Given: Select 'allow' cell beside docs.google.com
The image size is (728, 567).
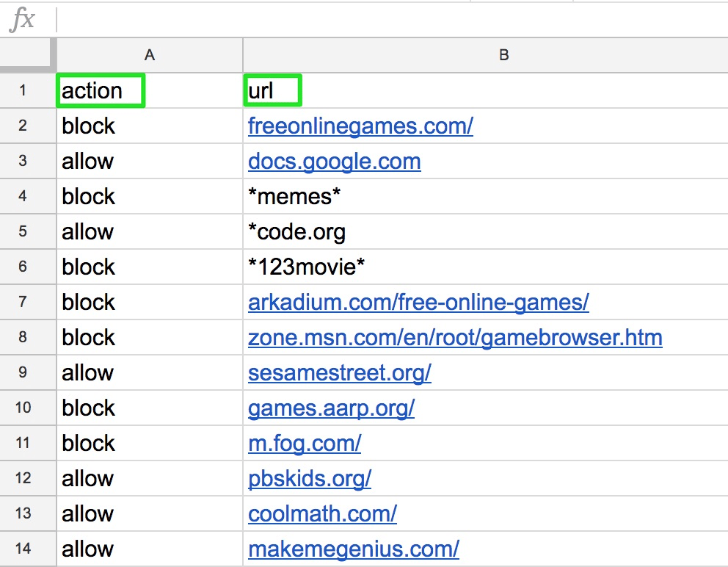Looking at the screenshot, I should tap(150, 162).
